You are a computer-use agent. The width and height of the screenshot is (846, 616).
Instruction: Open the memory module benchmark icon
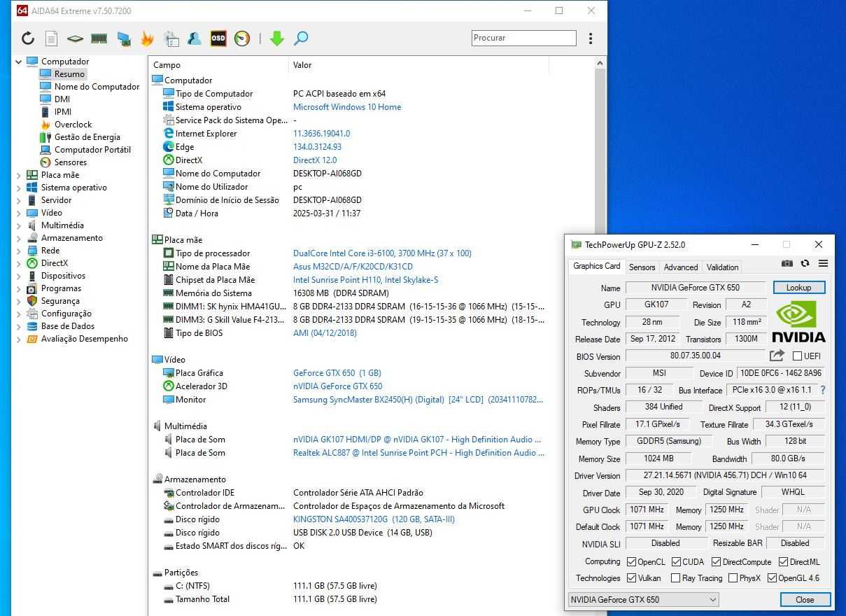99,38
